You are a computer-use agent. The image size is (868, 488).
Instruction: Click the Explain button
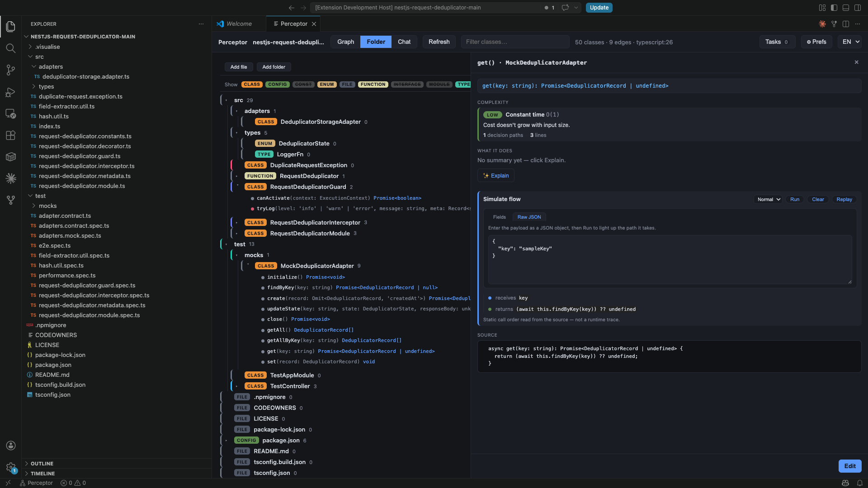(495, 176)
